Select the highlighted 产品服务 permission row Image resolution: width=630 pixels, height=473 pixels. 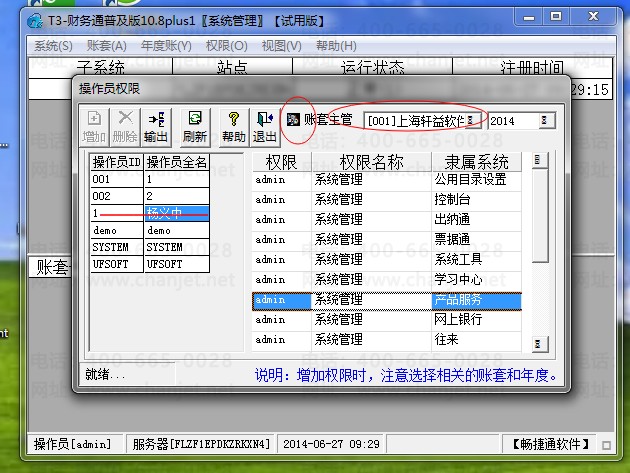[x=387, y=301]
